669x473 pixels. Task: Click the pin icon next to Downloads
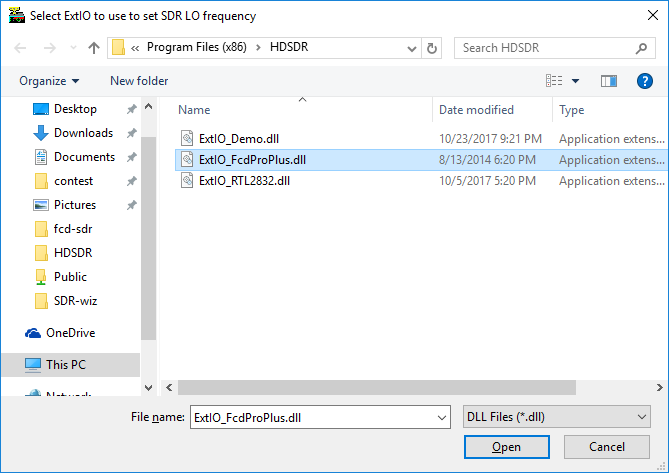(131, 133)
